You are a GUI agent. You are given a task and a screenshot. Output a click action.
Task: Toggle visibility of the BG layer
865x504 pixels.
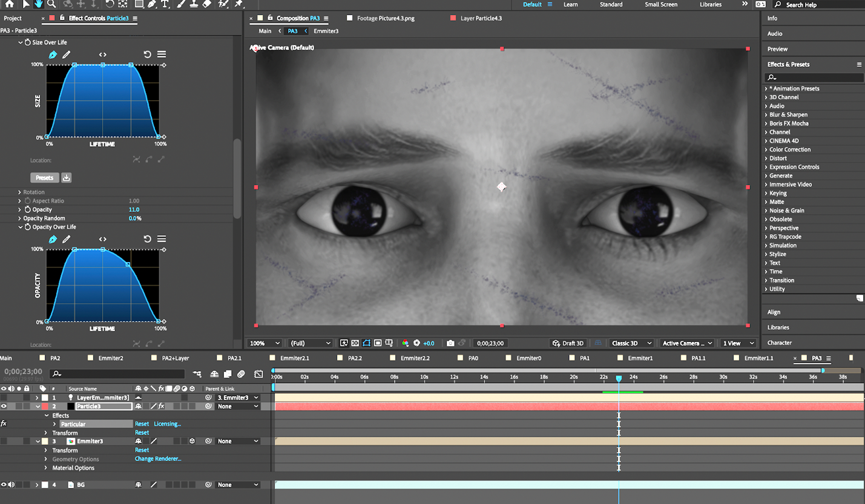click(x=4, y=485)
